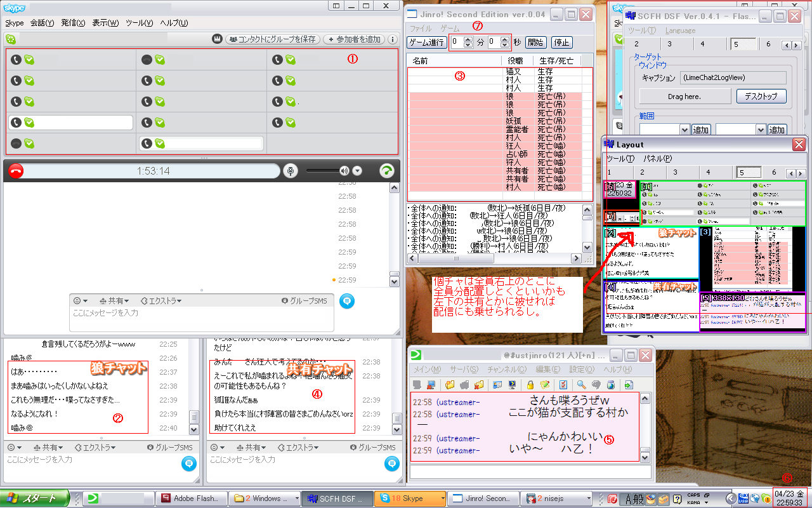Increase the minutes value in Jinro timer
Viewport: 812px width, 508px height.
[x=468, y=39]
